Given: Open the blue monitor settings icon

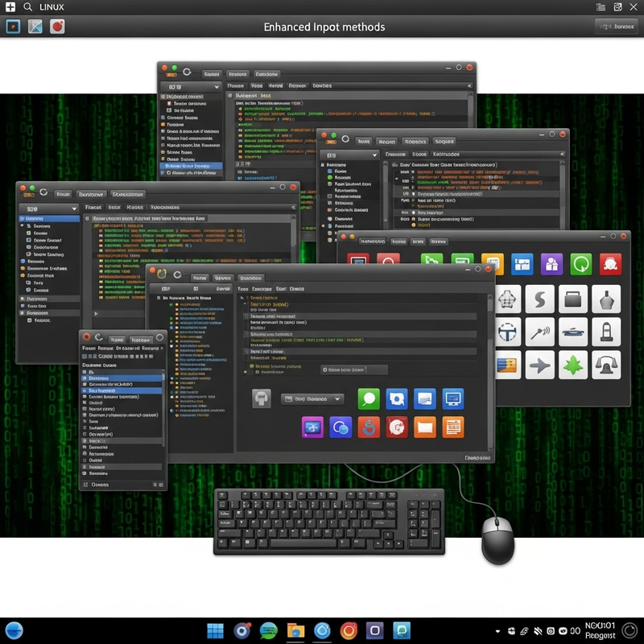Looking at the screenshot, I should [454, 398].
